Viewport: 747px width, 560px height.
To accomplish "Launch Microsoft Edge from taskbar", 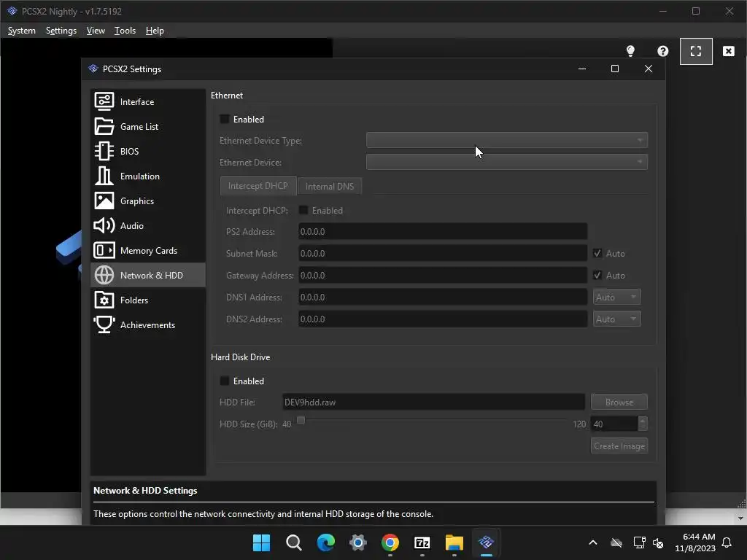I will (x=326, y=542).
